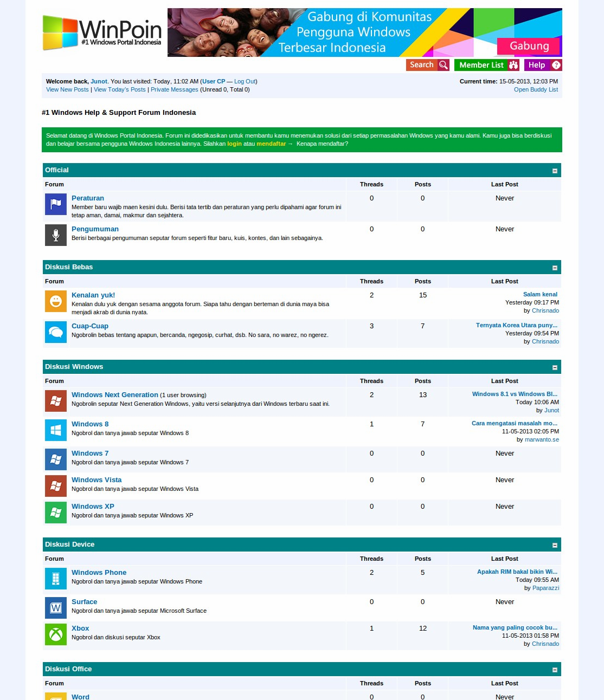Open last post Ternyata Korea Utara puny...
This screenshot has height=700, width=604.
[x=517, y=325]
